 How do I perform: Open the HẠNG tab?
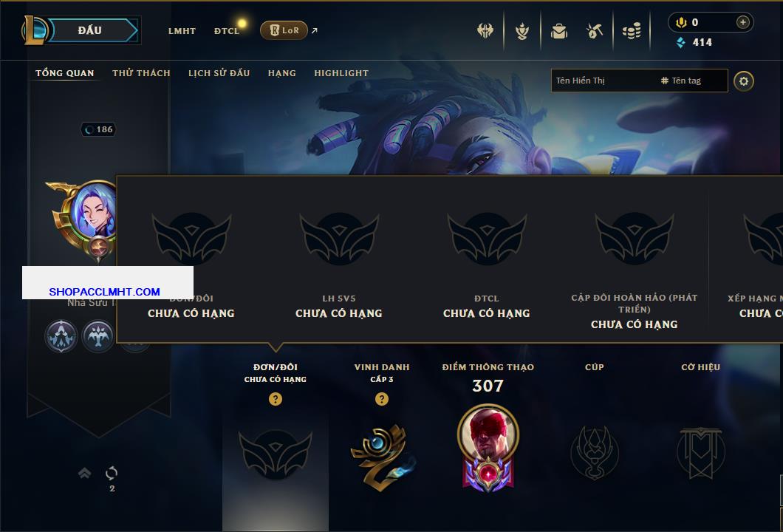click(x=281, y=73)
